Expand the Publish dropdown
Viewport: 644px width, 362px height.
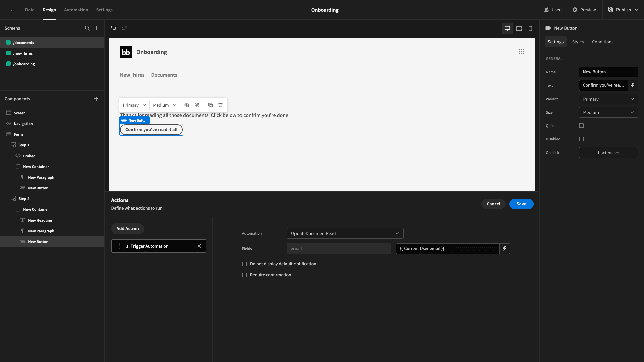[623, 10]
